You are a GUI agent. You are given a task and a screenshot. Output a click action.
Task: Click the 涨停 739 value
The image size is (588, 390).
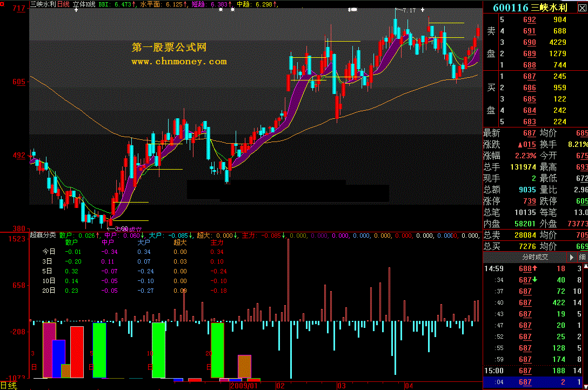point(530,201)
